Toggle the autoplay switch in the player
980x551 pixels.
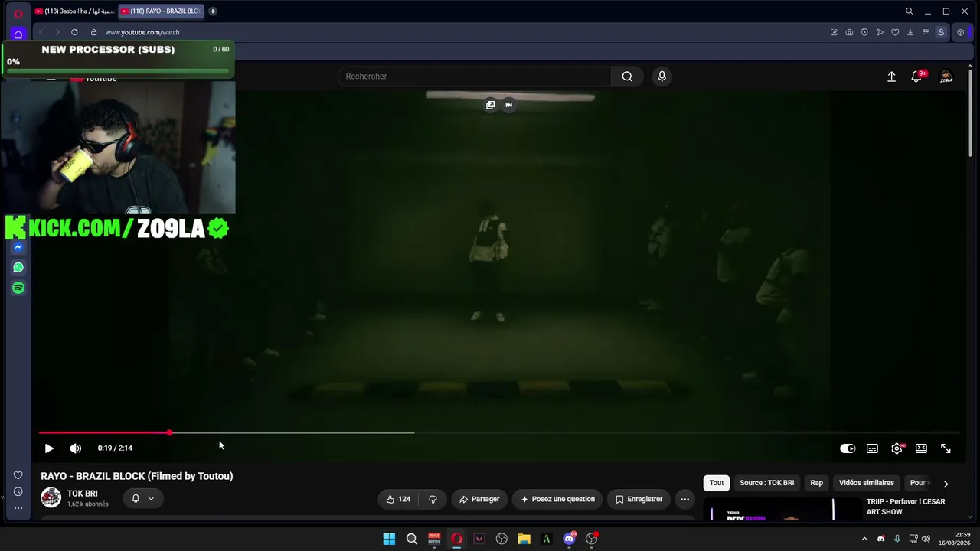pyautogui.click(x=848, y=448)
